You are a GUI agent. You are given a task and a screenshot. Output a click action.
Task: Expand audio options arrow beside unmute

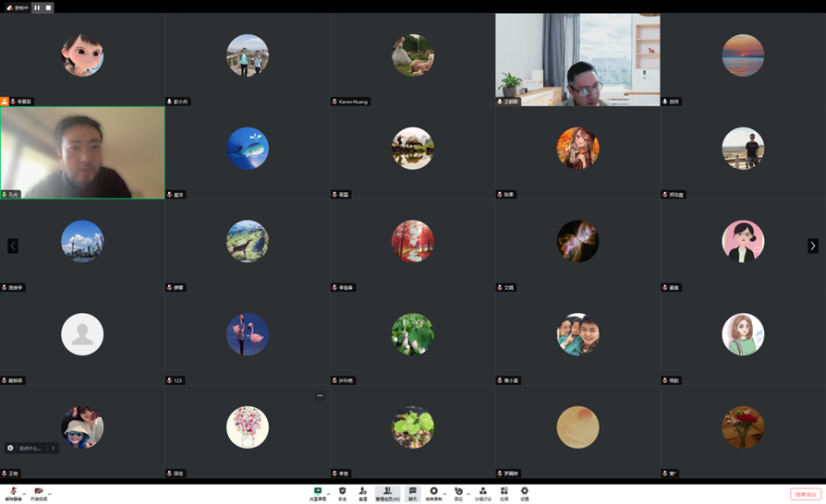pyautogui.click(x=24, y=492)
